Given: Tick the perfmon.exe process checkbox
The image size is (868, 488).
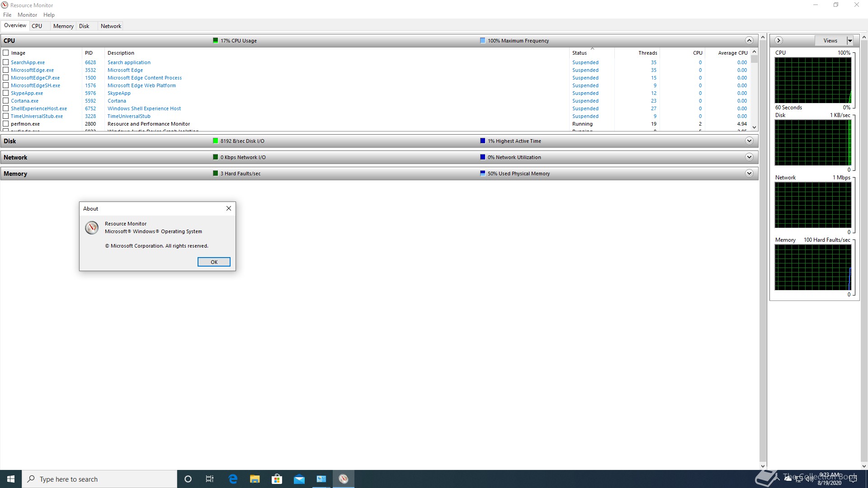Looking at the screenshot, I should click(6, 124).
